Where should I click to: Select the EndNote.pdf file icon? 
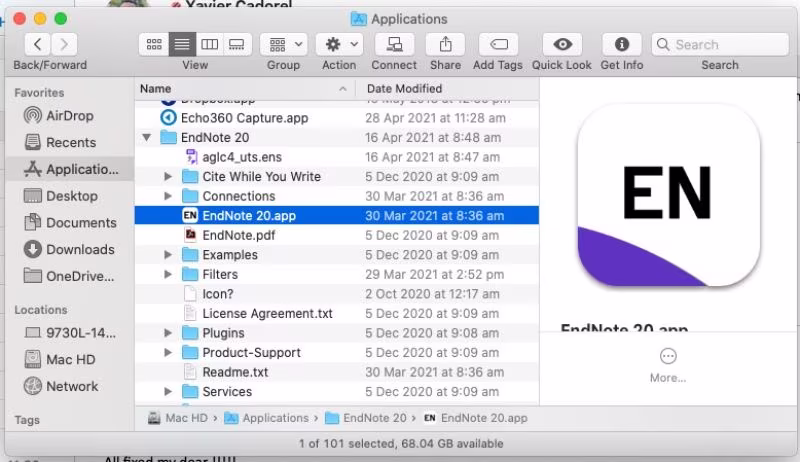pos(190,235)
